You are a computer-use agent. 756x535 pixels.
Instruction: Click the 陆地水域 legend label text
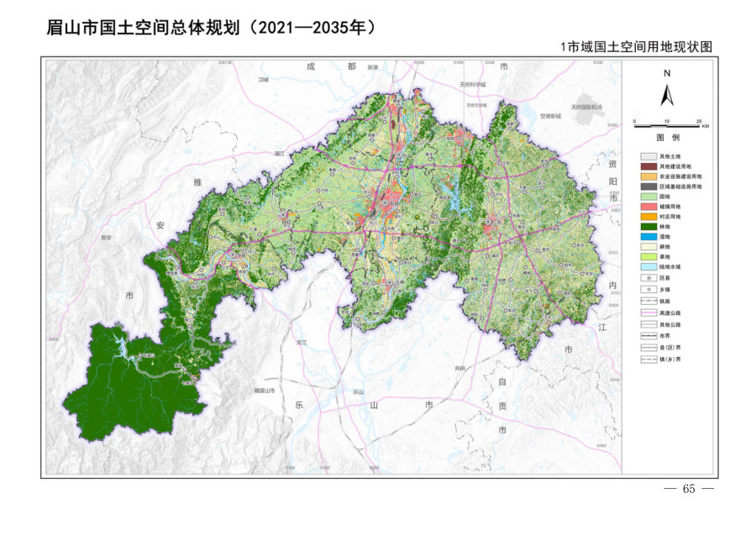click(x=670, y=266)
